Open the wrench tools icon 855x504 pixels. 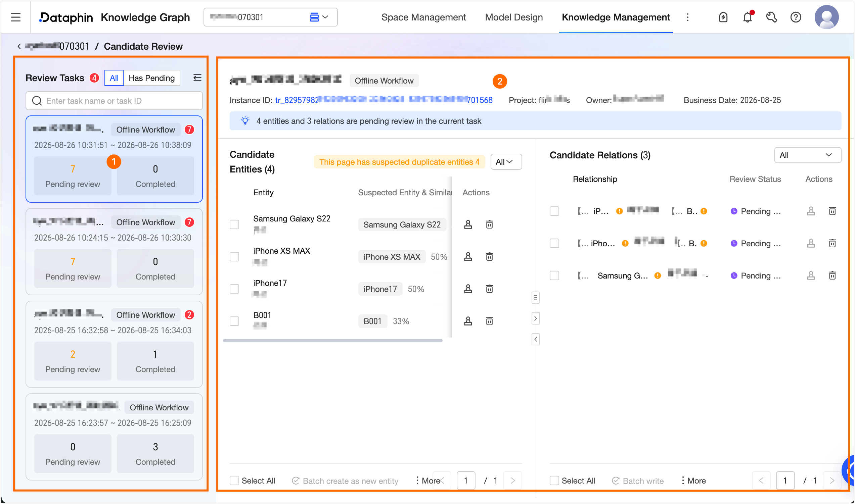coord(771,17)
